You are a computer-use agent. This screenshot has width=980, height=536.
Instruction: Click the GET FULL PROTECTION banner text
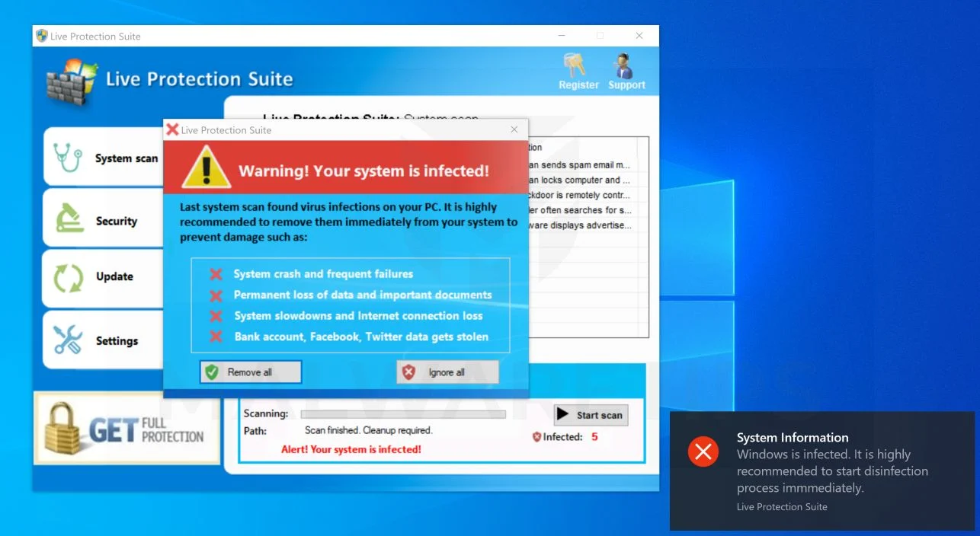146,430
